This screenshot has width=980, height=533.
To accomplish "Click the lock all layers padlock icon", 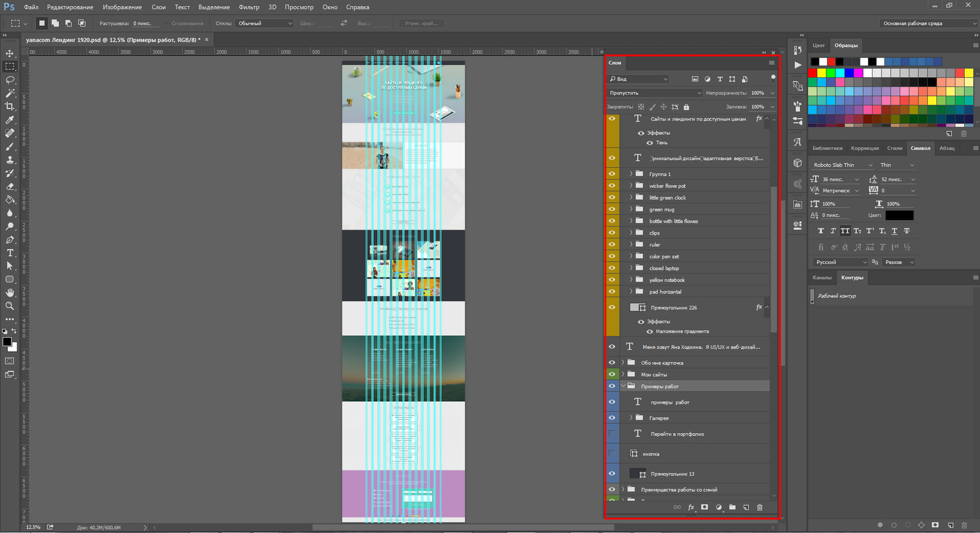I will 687,107.
